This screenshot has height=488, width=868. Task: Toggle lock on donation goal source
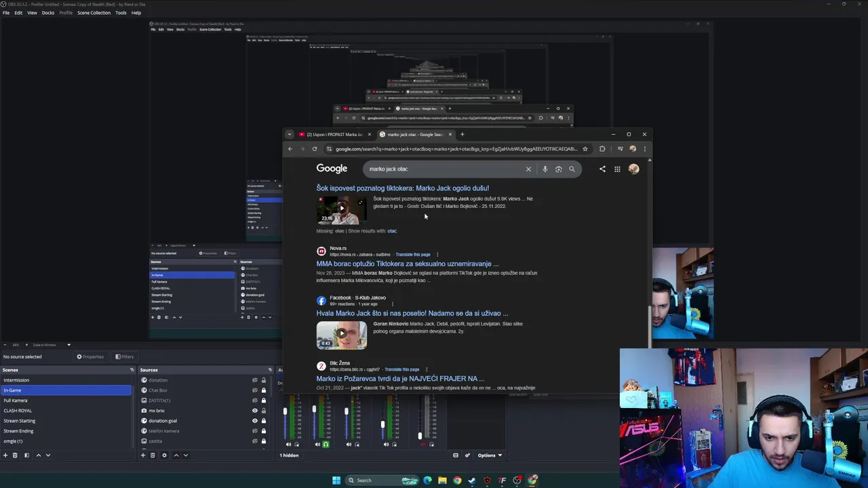[264, 421]
